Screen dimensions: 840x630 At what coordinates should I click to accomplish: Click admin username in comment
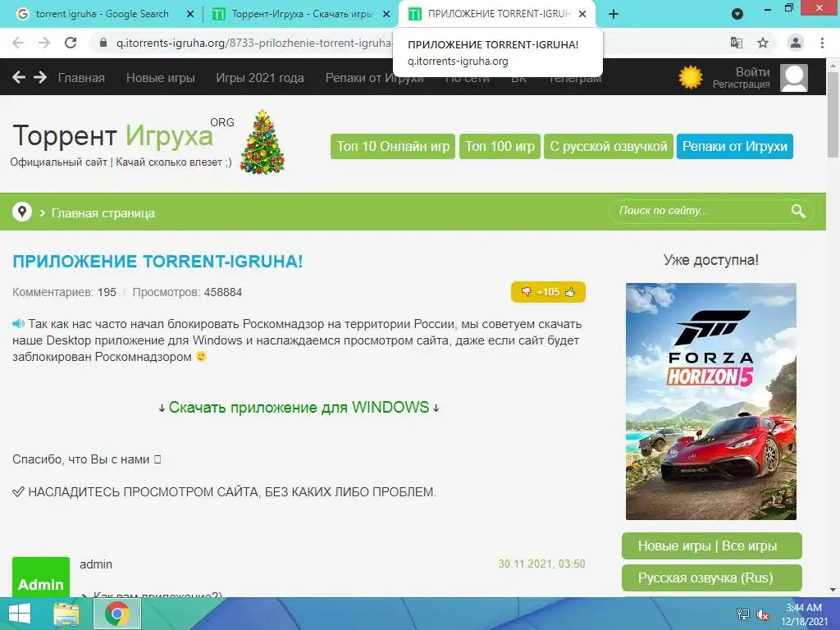[96, 564]
